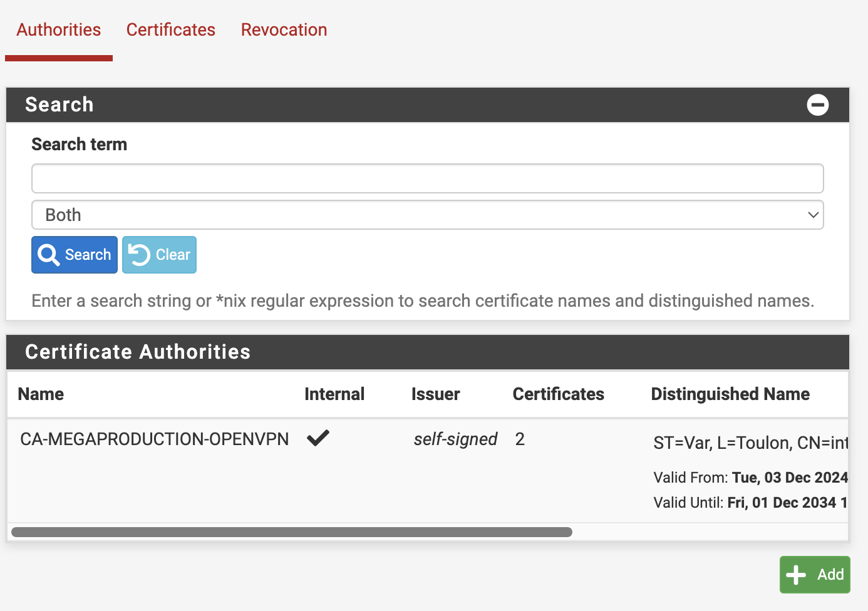The width and height of the screenshot is (868, 611).
Task: Click the Name column header
Action: pos(41,394)
